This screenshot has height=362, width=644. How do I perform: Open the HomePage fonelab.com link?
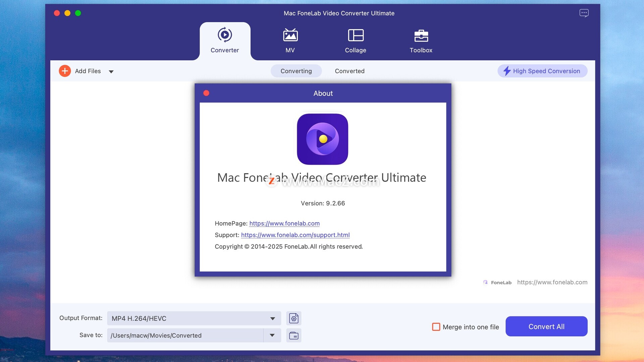pyautogui.click(x=284, y=223)
